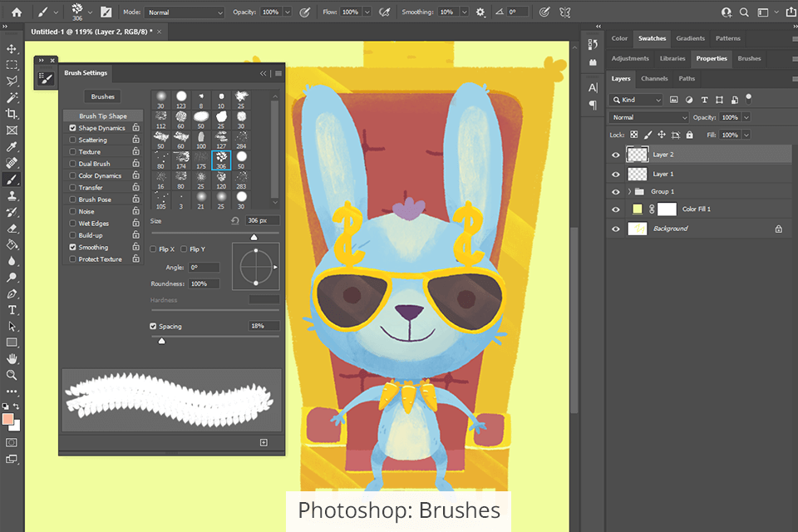The height and width of the screenshot is (532, 798).
Task: Select the Brush tool in toolbar
Action: [11, 180]
